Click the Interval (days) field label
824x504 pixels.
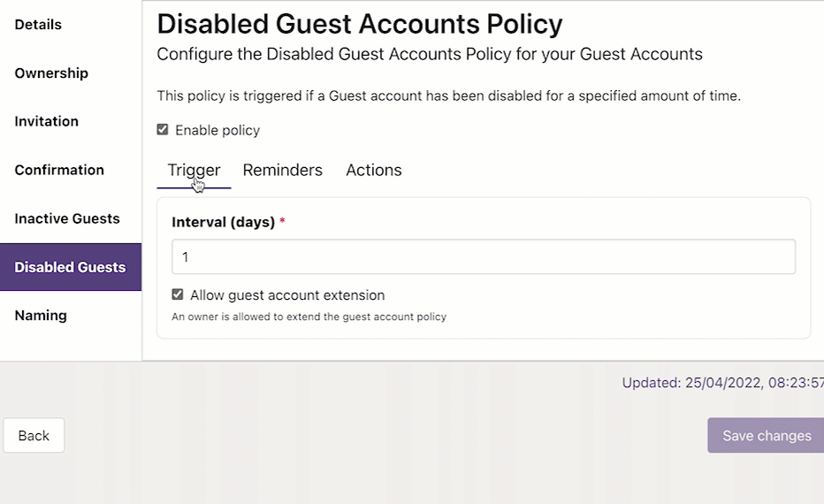click(x=224, y=223)
